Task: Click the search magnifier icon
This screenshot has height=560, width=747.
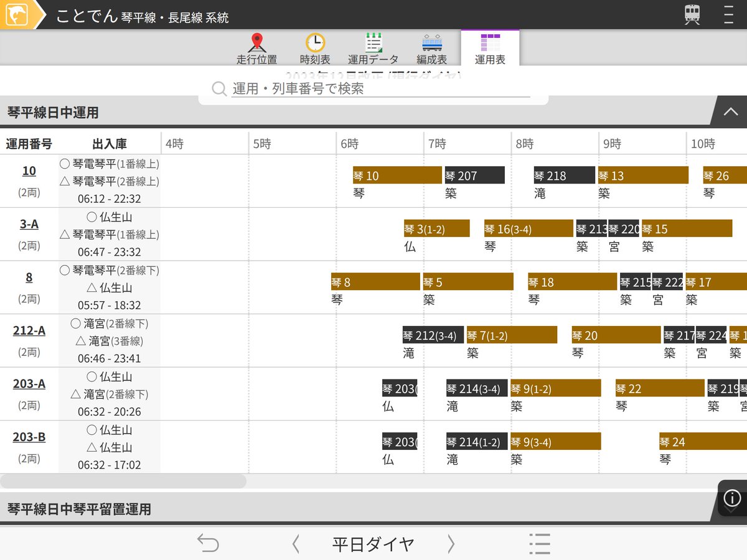Action: [x=218, y=90]
